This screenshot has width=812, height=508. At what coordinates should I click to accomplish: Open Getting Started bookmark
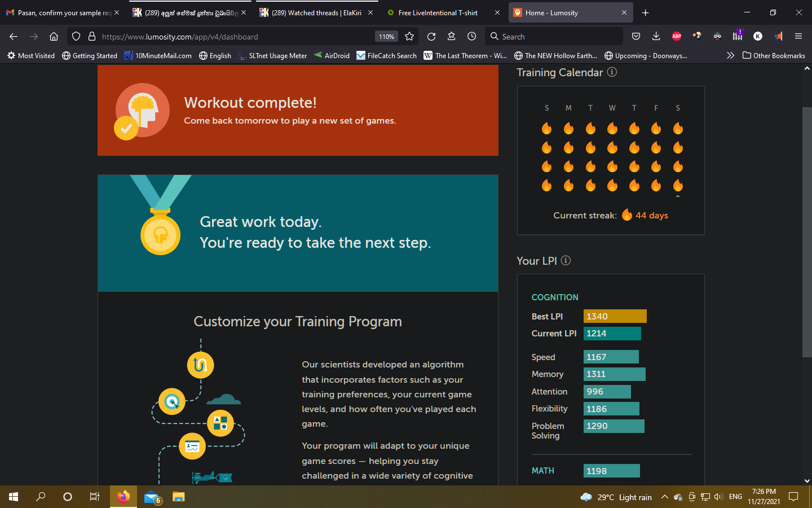click(x=90, y=55)
